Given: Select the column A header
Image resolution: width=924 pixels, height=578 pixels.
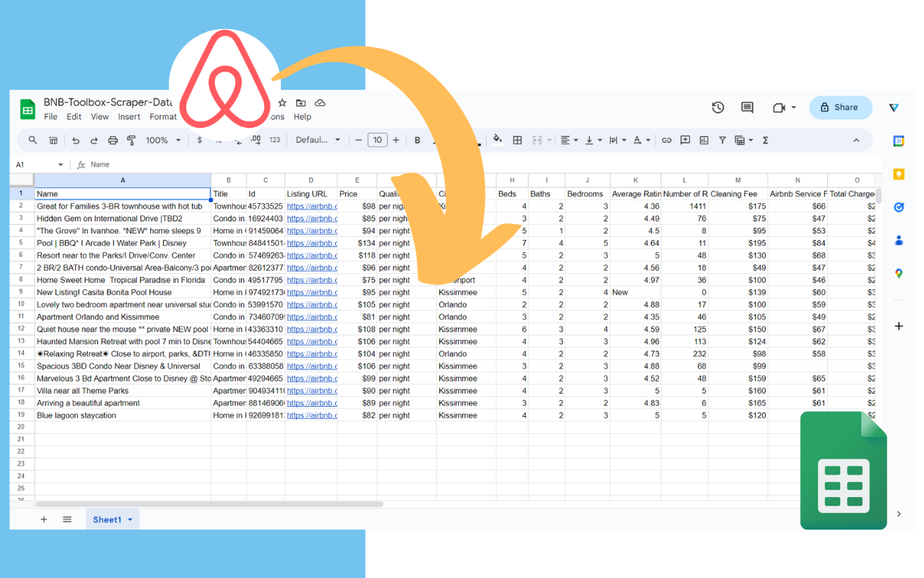Looking at the screenshot, I should pos(123,180).
